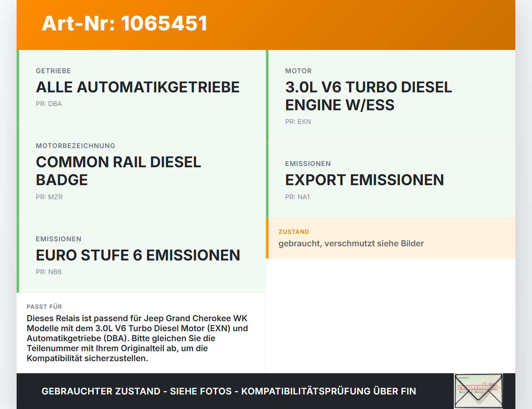532x409 pixels.
Task: Select the COMMON RAIL DIESEL BADGE text
Action: pyautogui.click(x=118, y=171)
